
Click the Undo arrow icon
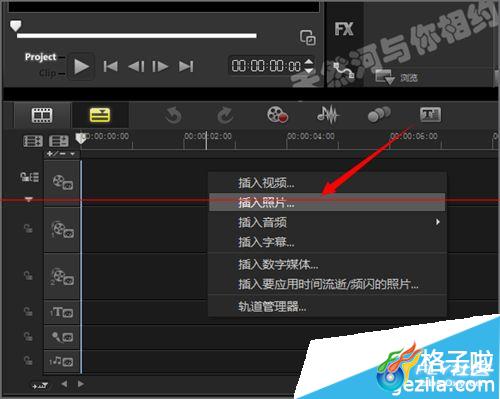(x=173, y=115)
